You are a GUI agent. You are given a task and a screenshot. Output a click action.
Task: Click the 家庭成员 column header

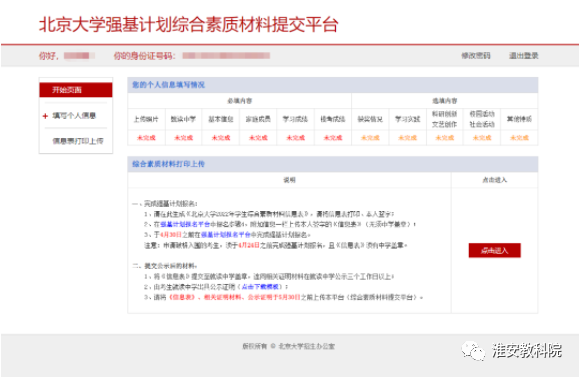pos(258,119)
